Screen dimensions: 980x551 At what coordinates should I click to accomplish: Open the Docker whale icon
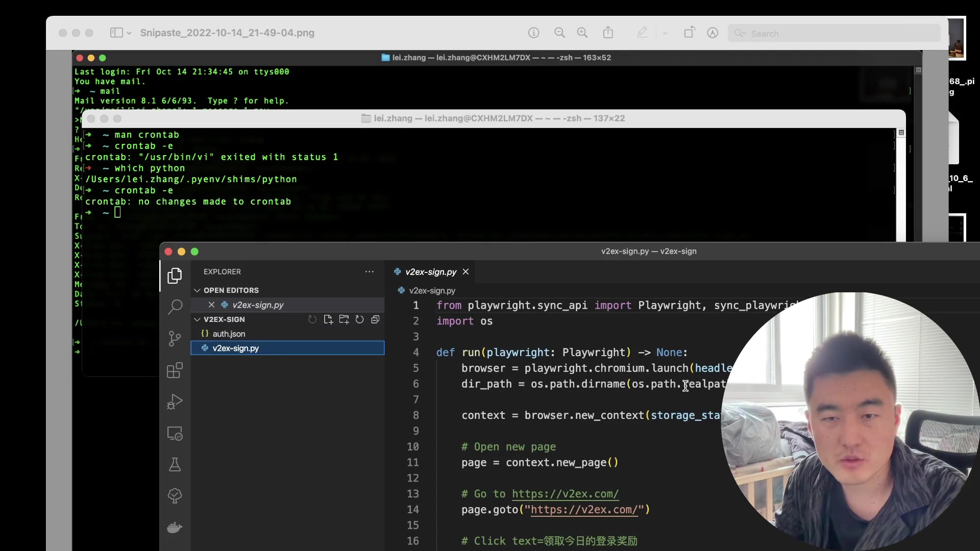[175, 528]
